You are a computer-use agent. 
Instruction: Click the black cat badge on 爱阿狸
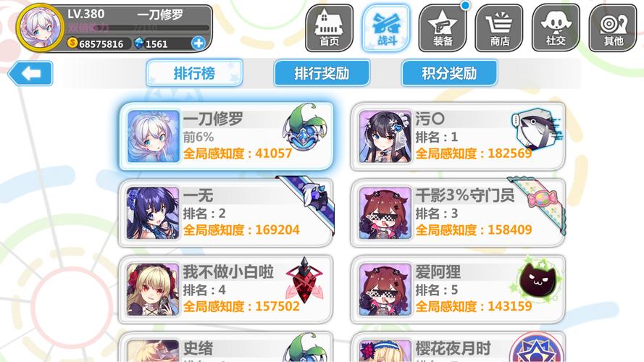point(536,279)
